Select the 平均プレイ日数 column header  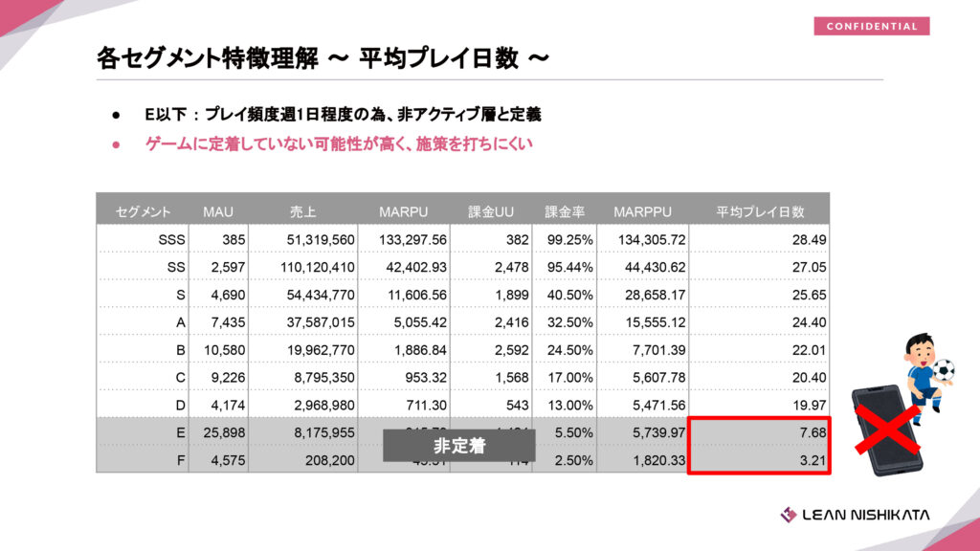760,210
